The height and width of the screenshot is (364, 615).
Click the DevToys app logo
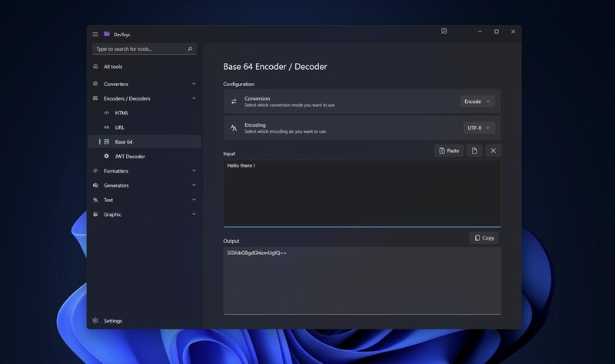click(107, 34)
